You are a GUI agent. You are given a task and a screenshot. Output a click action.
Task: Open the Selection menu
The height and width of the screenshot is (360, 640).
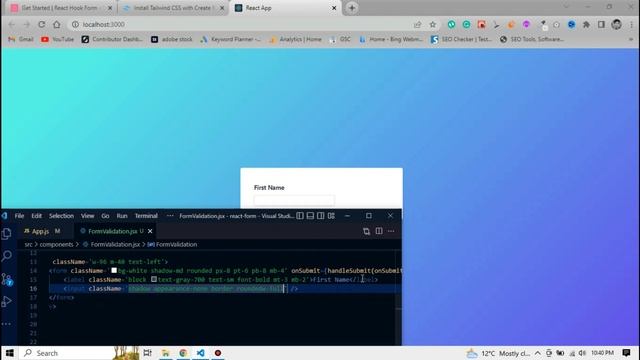click(61, 216)
